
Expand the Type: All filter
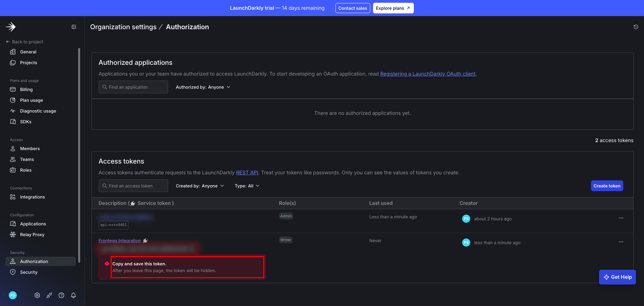(247, 186)
